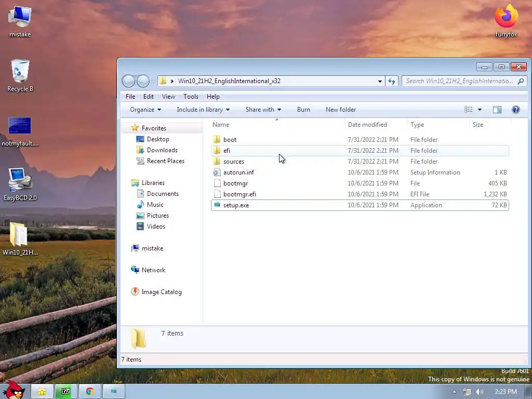
Task: Click the change view icon
Action: (x=468, y=110)
